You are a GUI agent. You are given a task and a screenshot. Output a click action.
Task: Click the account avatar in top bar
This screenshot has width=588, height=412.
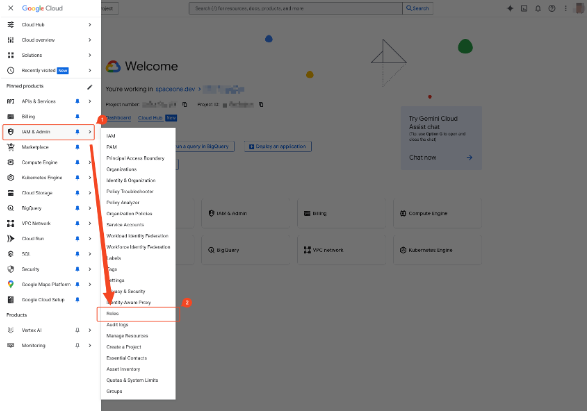click(x=580, y=8)
